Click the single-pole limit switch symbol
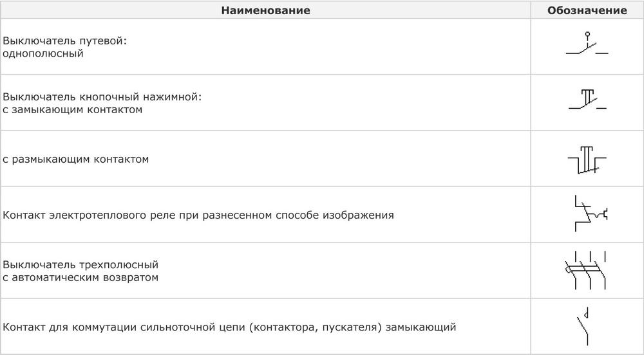Screen dimensions: 644x355 586,46
